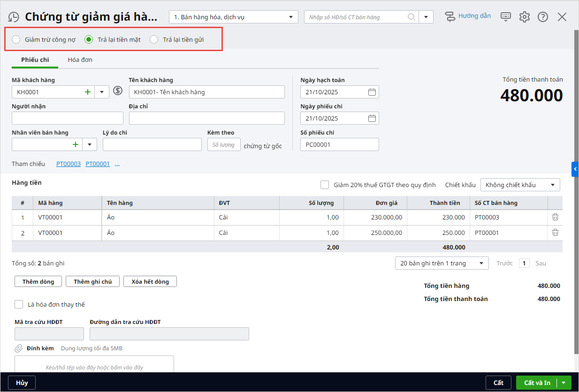Check the Là hóa đơn thay thế box

(19, 304)
